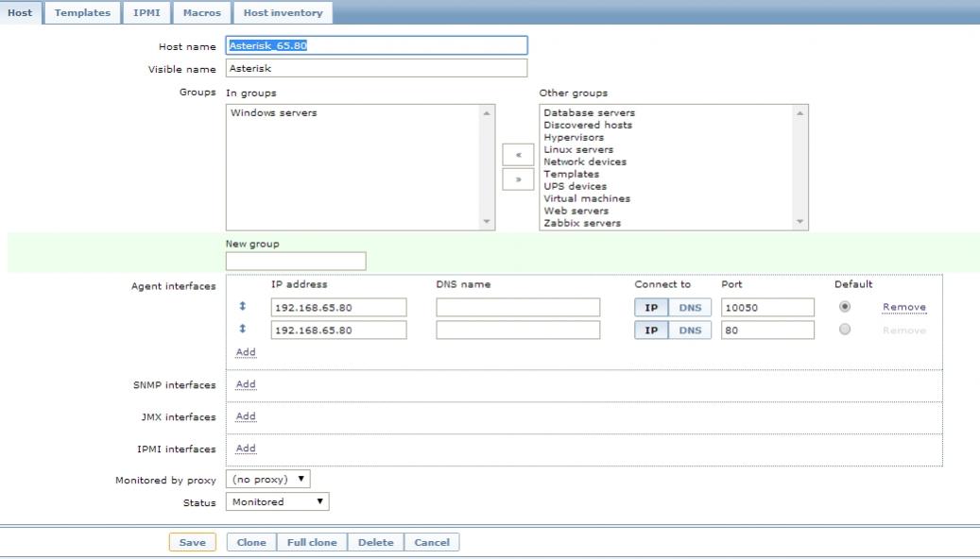The height and width of the screenshot is (559, 980).
Task: Click the Save button
Action: [193, 542]
